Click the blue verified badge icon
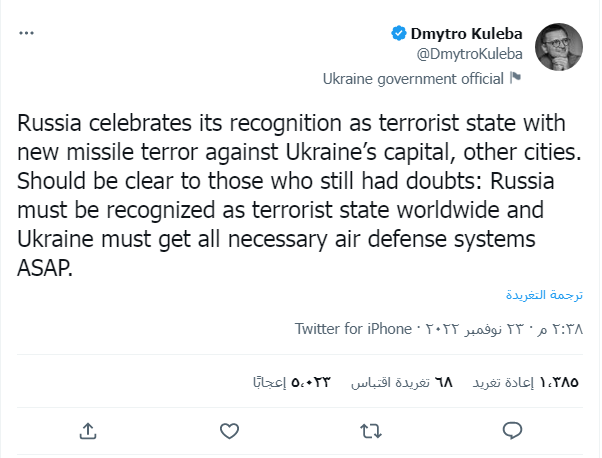The height and width of the screenshot is (458, 602). coord(397,33)
